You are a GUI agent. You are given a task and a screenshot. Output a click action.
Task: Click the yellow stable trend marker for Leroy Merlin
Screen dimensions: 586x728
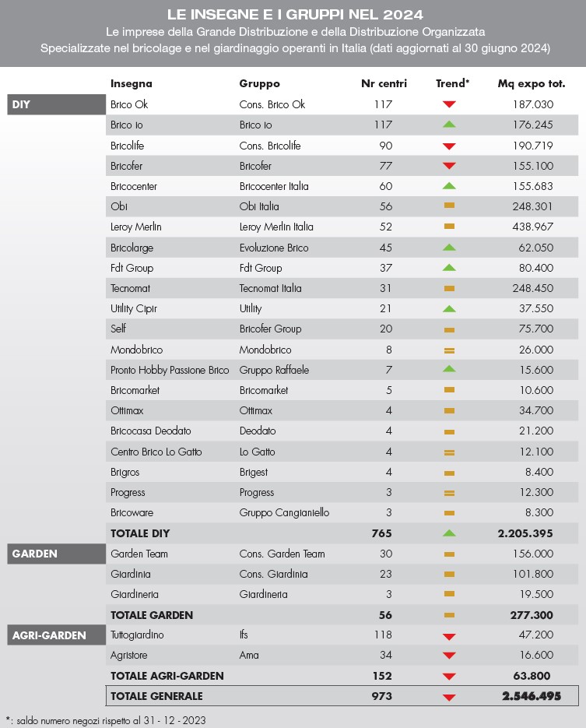tap(449, 227)
